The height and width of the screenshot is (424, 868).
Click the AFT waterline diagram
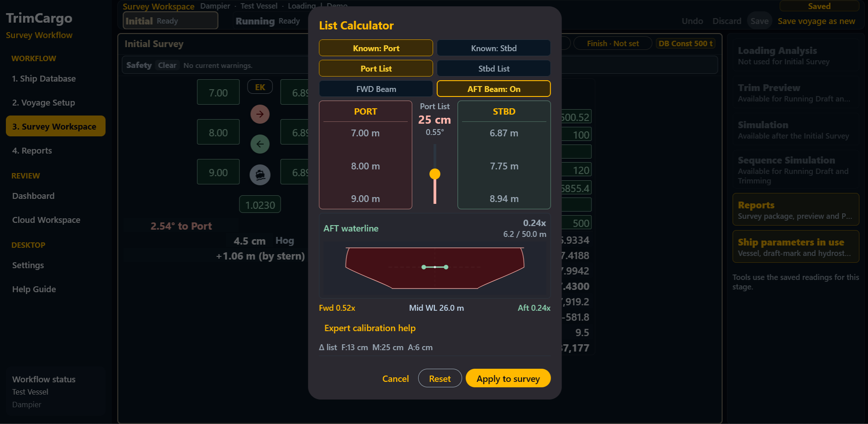click(x=435, y=268)
